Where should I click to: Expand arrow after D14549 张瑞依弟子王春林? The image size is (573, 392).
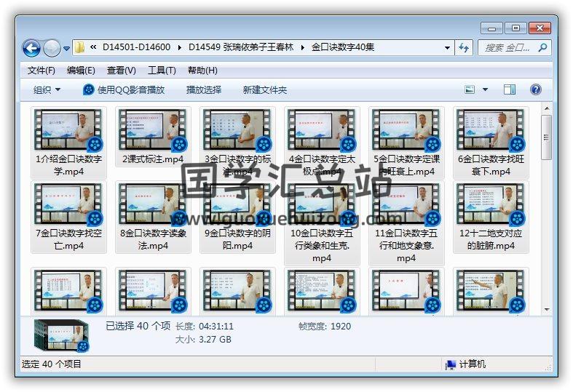click(303, 47)
